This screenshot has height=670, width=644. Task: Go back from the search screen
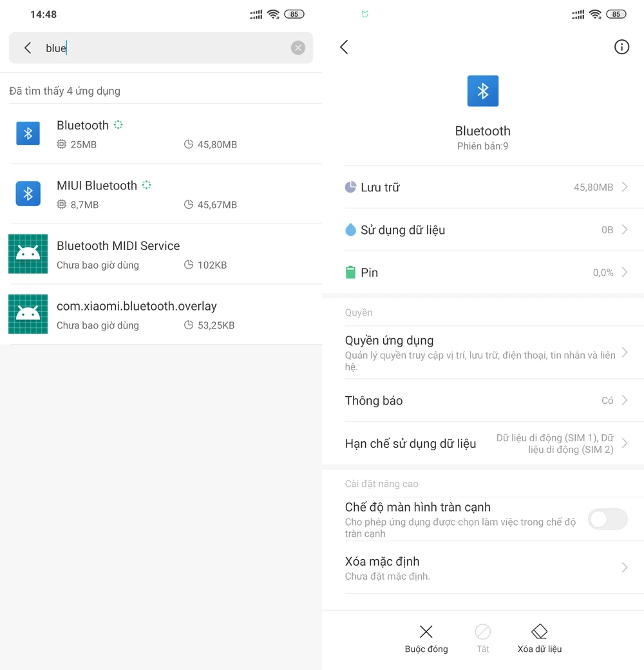click(x=28, y=48)
